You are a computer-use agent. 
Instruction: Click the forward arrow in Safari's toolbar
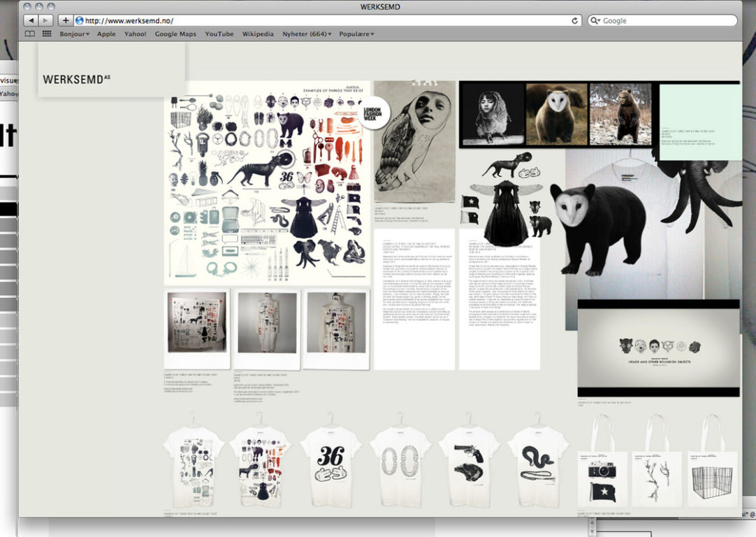point(45,20)
